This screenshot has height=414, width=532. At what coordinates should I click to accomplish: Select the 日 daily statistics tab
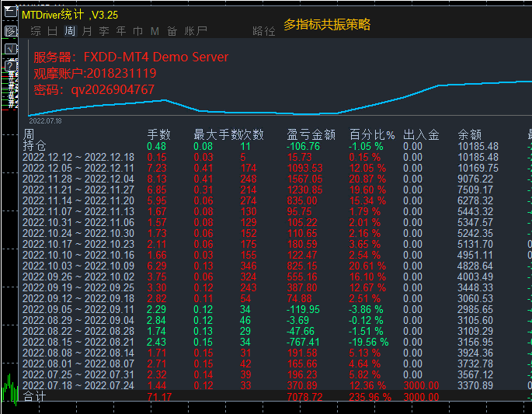tap(53, 31)
